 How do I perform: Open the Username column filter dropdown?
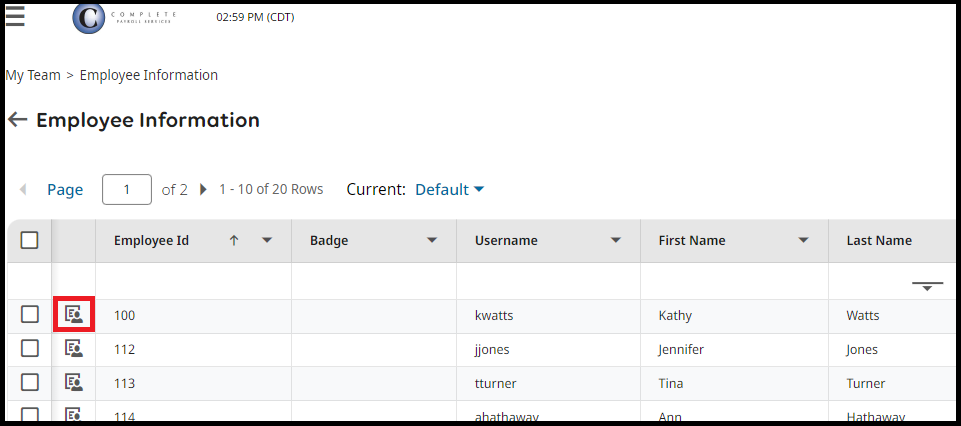click(x=616, y=240)
